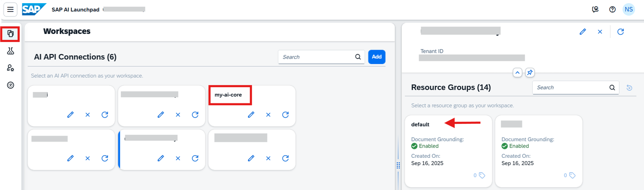Click the Resource Groups (14) heading
Viewport: 644px width, 190px height.
pos(451,88)
